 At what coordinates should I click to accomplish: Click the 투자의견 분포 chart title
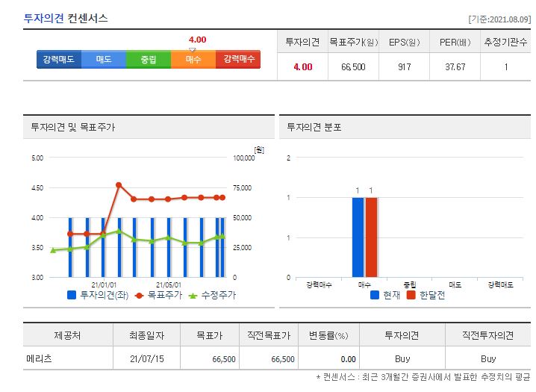coord(314,127)
